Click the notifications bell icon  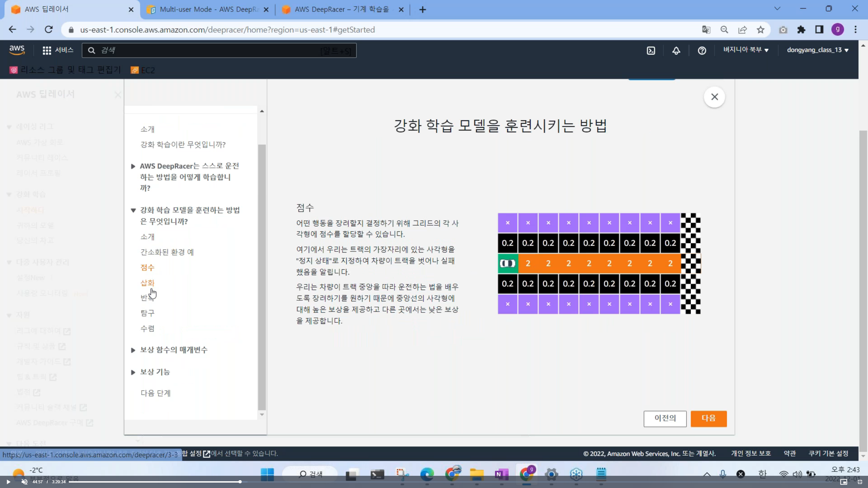[676, 50]
